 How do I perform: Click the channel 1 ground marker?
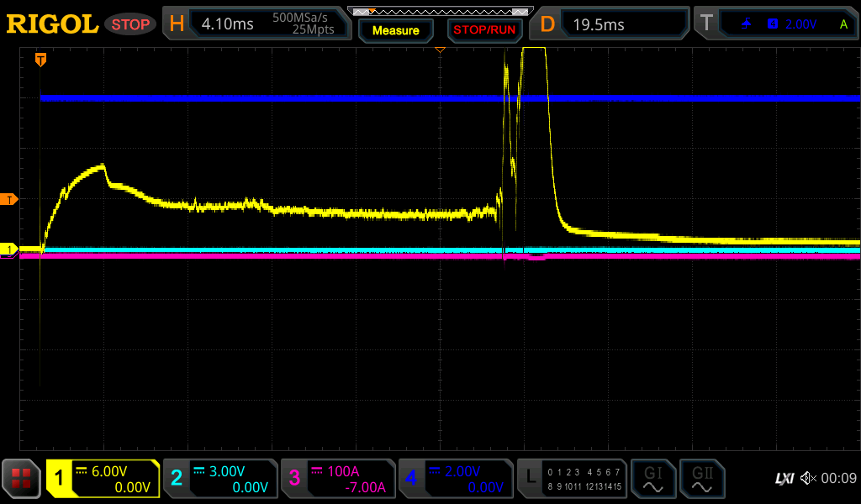[x=10, y=249]
